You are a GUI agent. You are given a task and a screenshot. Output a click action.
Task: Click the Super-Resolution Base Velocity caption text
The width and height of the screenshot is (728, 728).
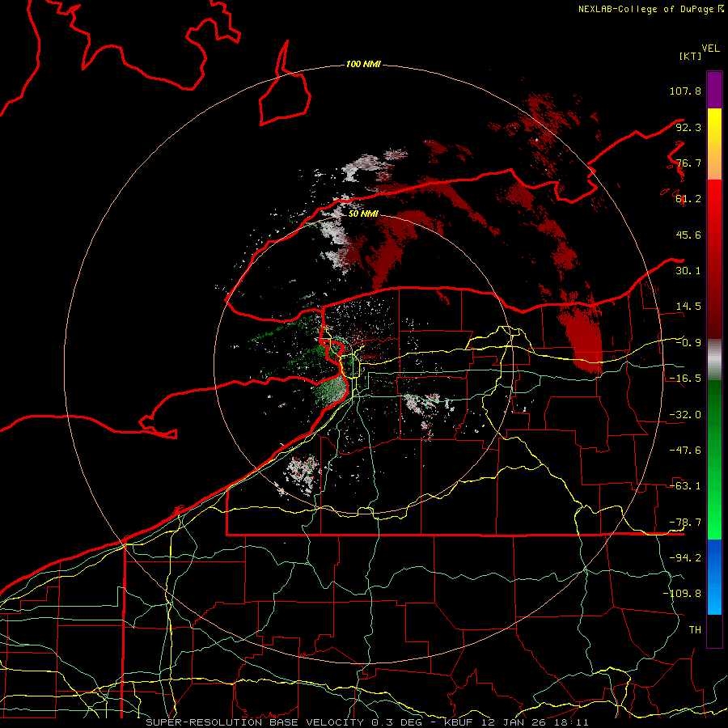[367, 722]
